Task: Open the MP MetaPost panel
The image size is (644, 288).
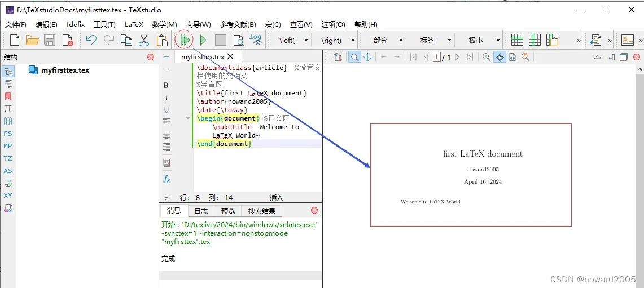Action: [8, 146]
